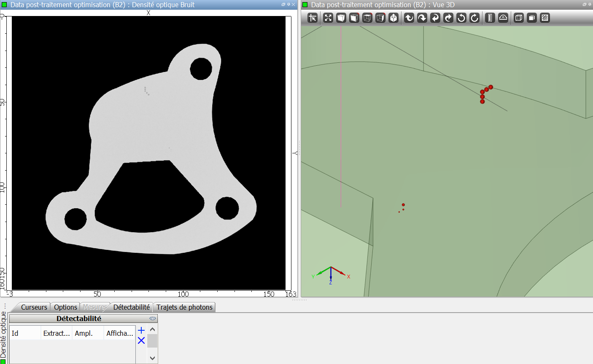The width and height of the screenshot is (593, 364).
Task: Expand the Détectabilité panel header toggle
Action: point(153,318)
